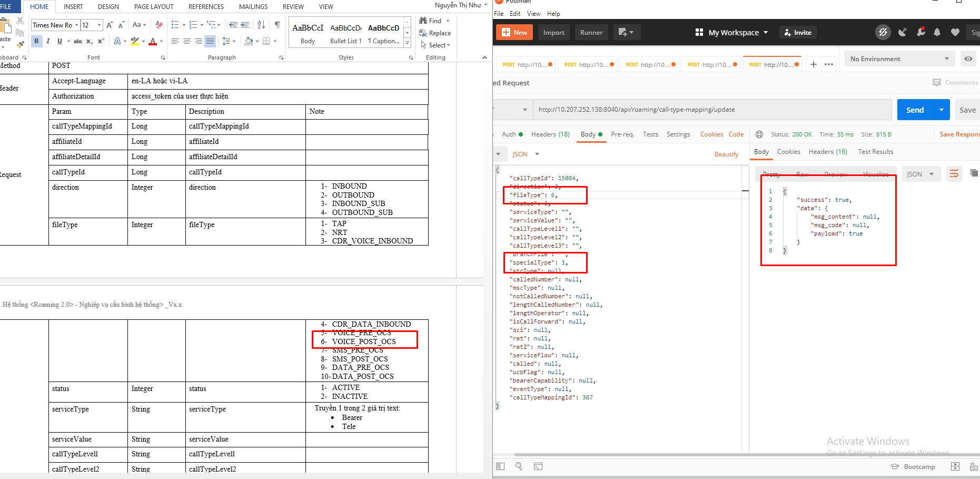Open the Postman console from status bar
This screenshot has height=479, width=980.
(538, 466)
